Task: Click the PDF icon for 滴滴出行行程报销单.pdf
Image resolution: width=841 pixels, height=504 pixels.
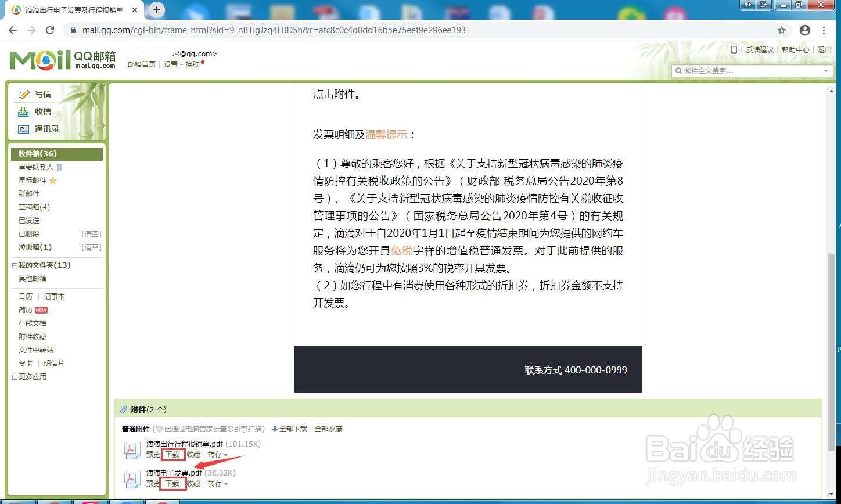Action: tap(132, 450)
